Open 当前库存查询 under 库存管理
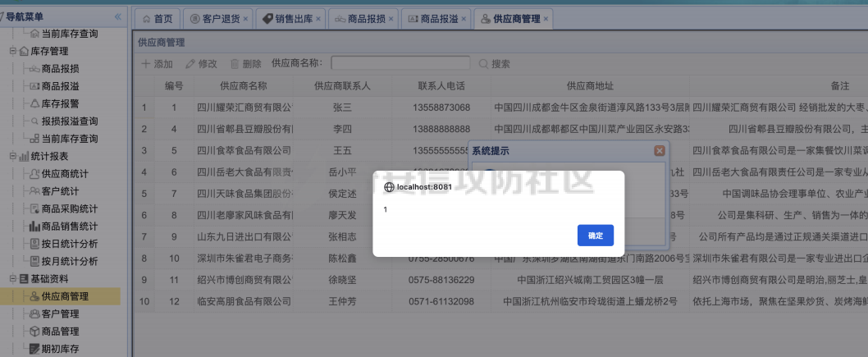 tap(70, 139)
